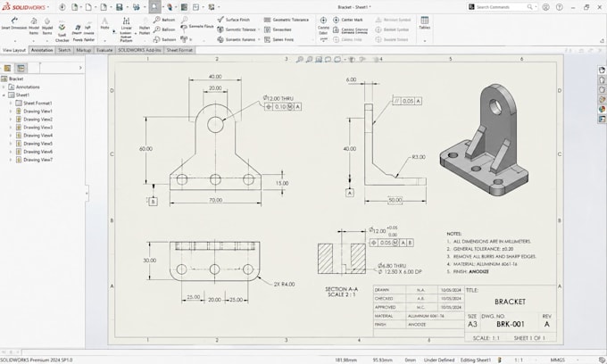Select Drawing View3 in the tree
Screen dimensions: 607x364
(x=34, y=128)
